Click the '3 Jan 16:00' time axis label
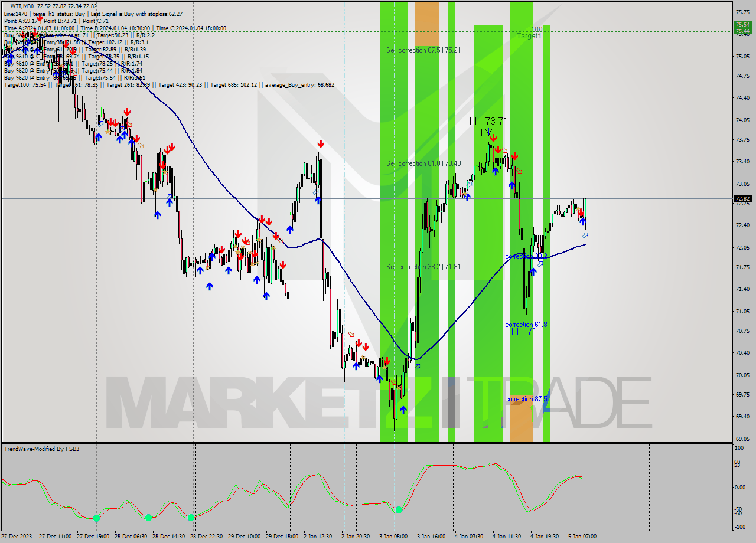 [x=431, y=537]
